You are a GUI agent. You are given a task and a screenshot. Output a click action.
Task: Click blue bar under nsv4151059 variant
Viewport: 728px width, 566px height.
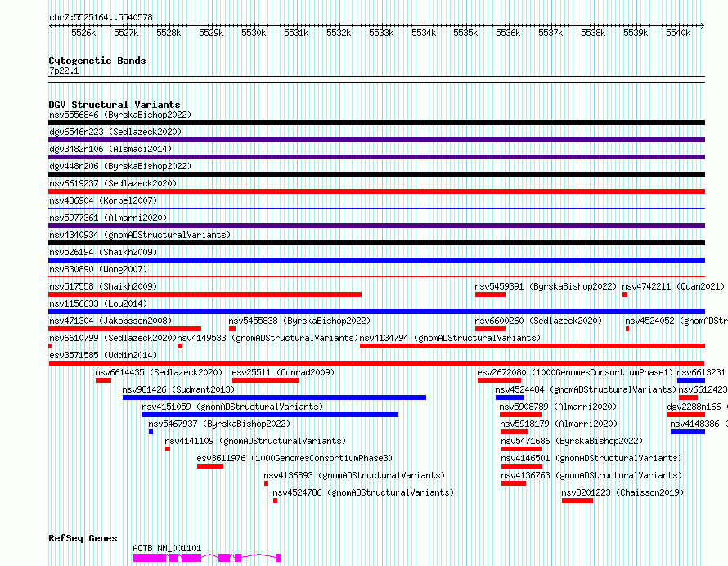pos(270,415)
